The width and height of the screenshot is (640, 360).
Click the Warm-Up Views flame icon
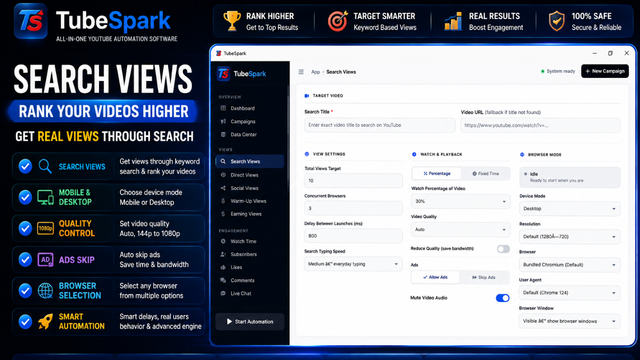coord(223,201)
